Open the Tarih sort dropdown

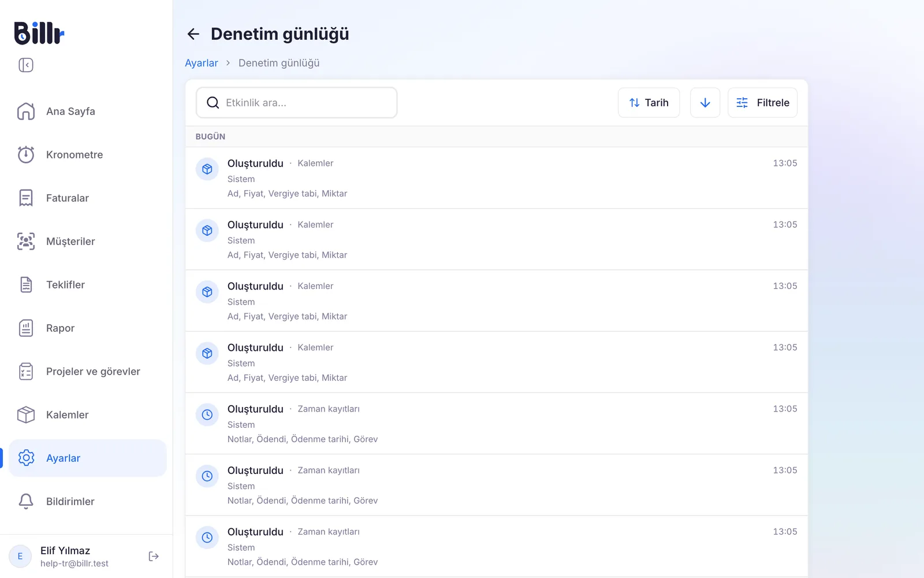click(x=649, y=103)
